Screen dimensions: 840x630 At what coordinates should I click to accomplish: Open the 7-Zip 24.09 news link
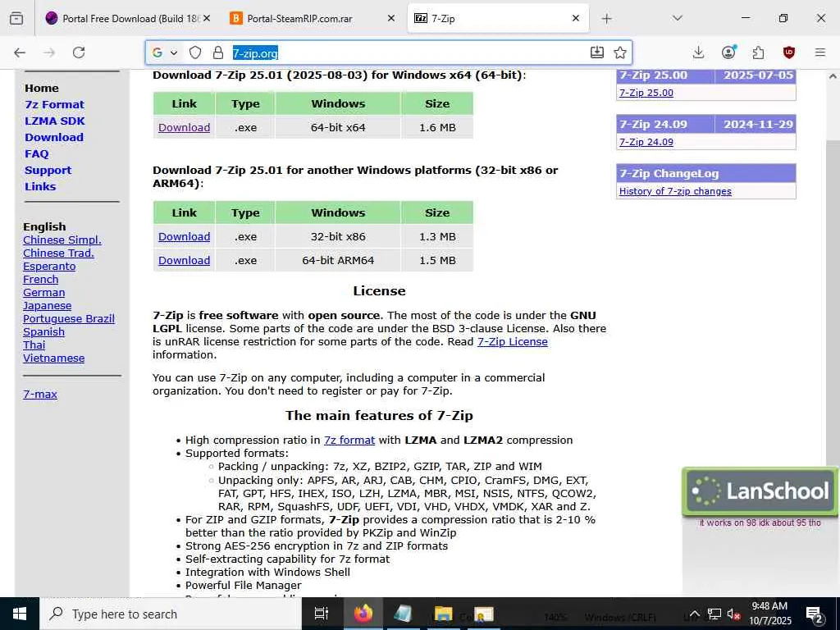click(x=646, y=142)
